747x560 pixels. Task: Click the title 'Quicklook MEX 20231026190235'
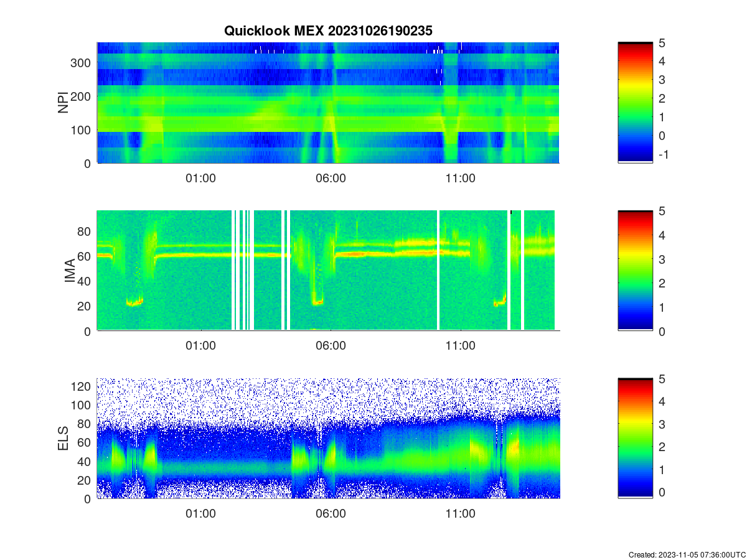(x=327, y=30)
